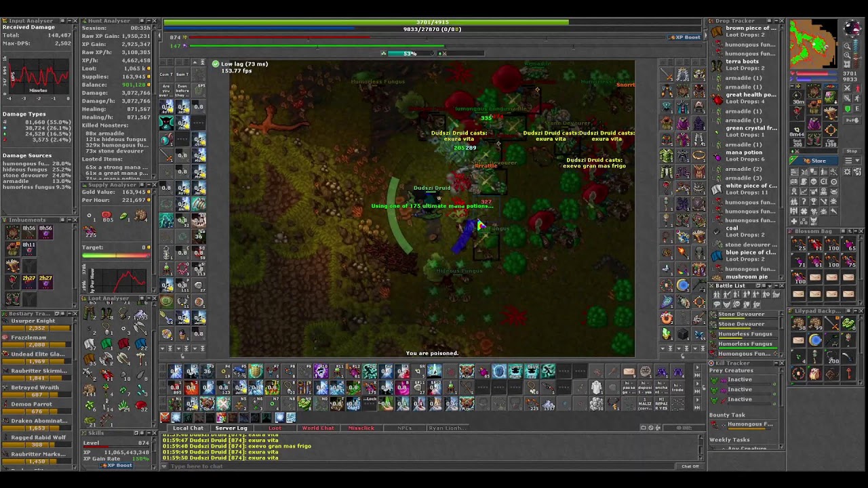Click the question mark help icon
Image resolution: width=868 pixels, height=488 pixels.
click(x=804, y=201)
